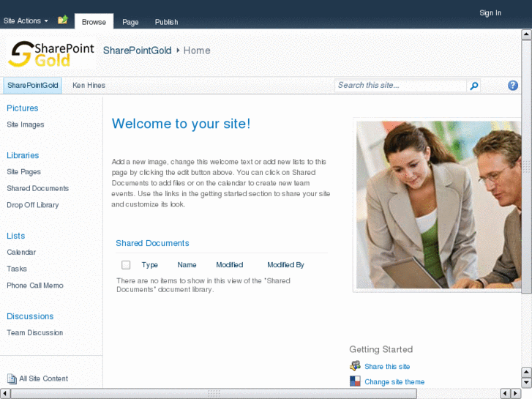Click the Shared Documents web part title
532x399 pixels.
[x=152, y=243]
